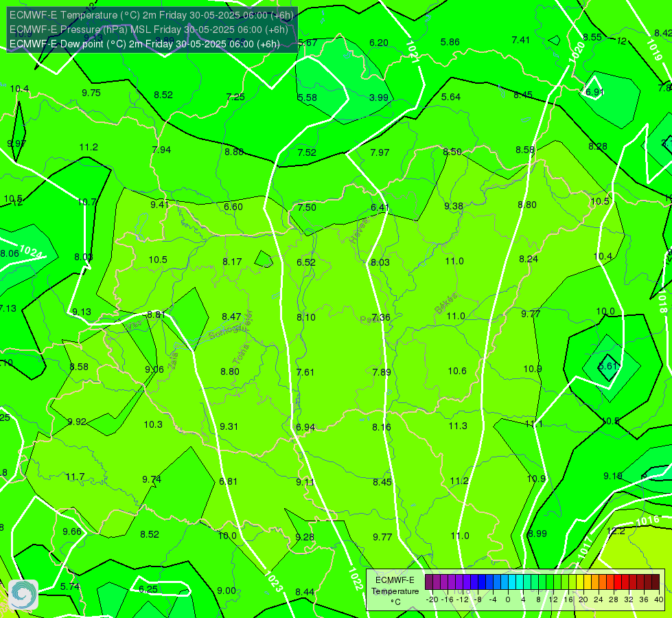Image resolution: width=672 pixels, height=618 pixels.
Task: Click the dark purple -20 legend swatch
Action: [x=428, y=582]
